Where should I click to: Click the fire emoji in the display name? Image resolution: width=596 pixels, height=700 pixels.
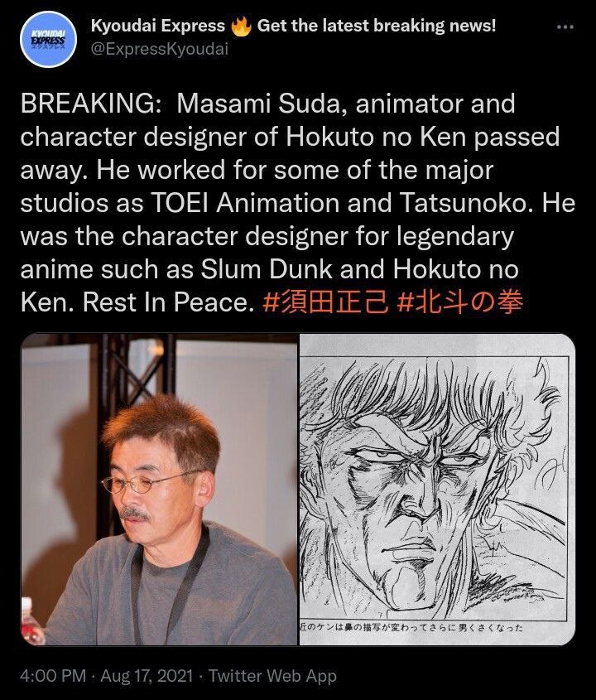(242, 27)
